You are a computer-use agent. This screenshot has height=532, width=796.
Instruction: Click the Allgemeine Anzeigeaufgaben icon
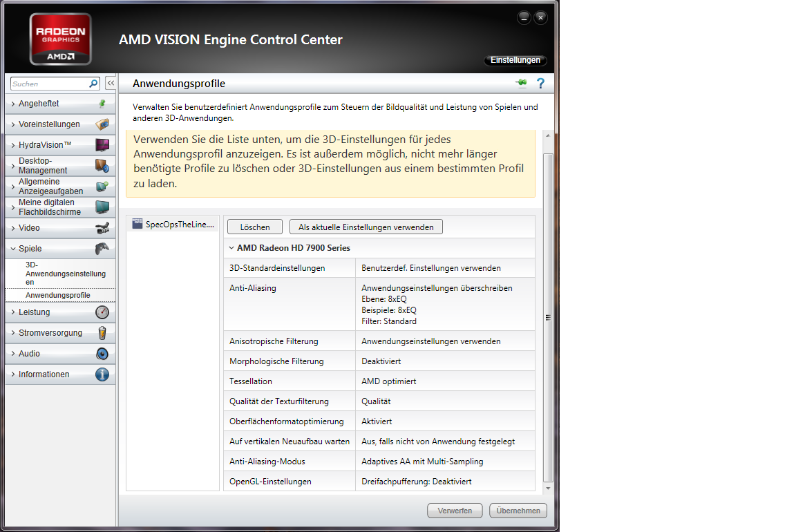[x=102, y=187]
